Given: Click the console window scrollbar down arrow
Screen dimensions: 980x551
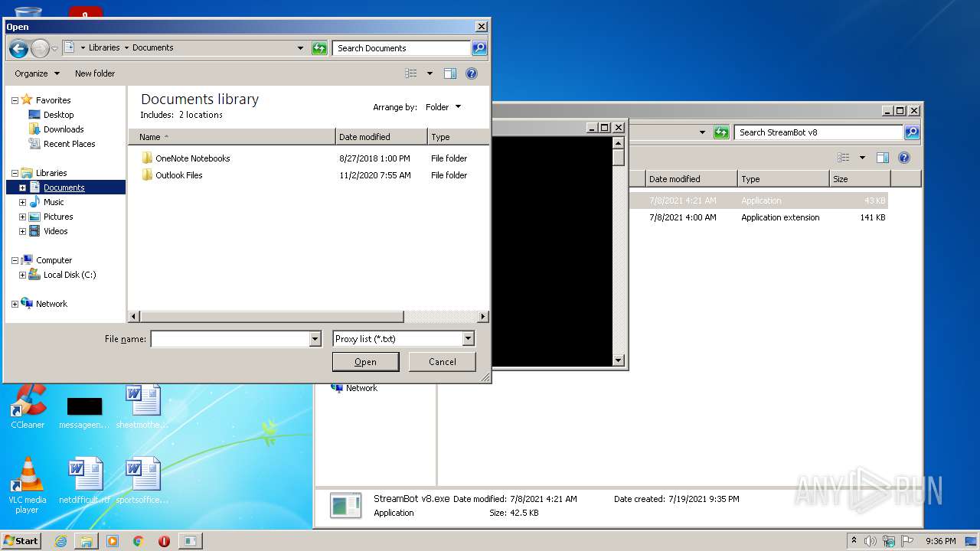Looking at the screenshot, I should pyautogui.click(x=619, y=360).
